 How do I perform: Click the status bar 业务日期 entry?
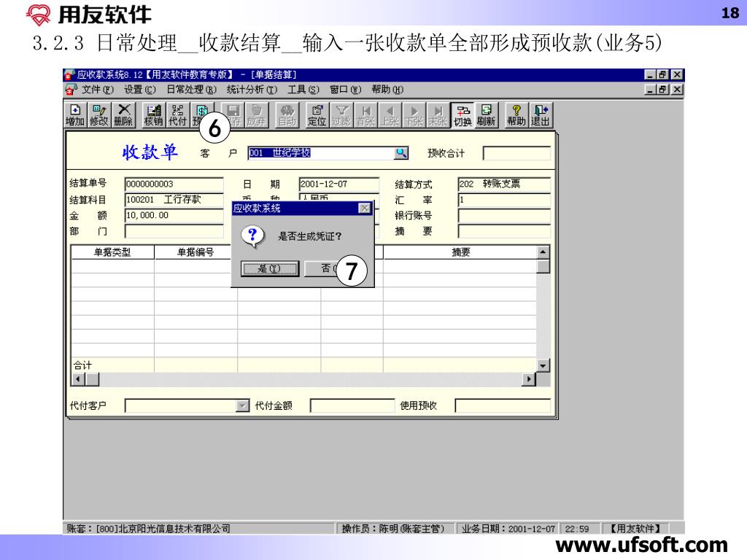(508, 529)
